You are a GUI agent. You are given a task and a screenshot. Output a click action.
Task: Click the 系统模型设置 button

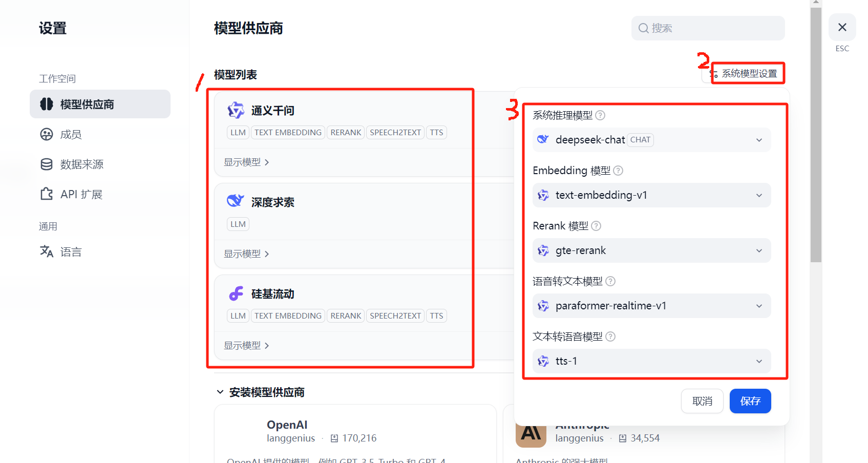point(743,73)
